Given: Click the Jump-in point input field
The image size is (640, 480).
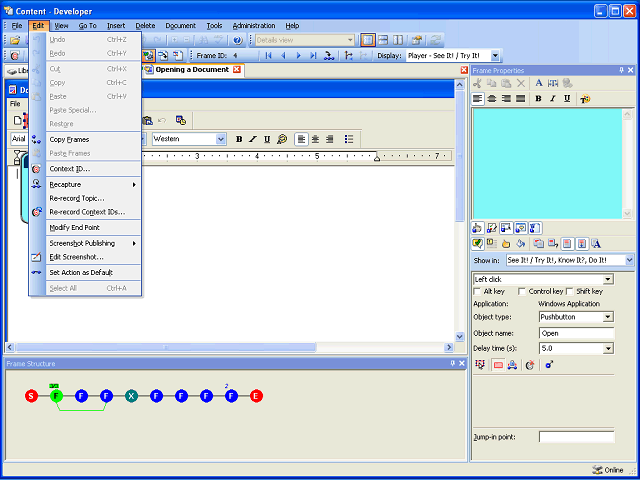Looking at the screenshot, I should click(576, 437).
